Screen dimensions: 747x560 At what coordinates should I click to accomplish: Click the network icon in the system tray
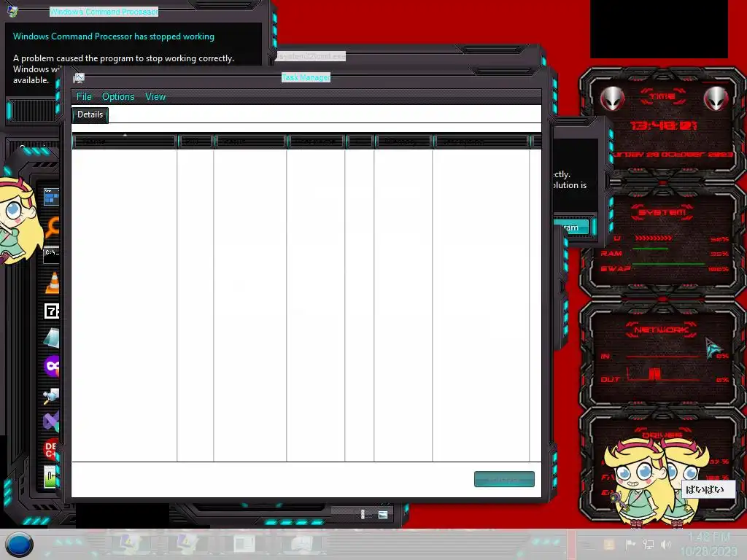pyautogui.click(x=649, y=544)
